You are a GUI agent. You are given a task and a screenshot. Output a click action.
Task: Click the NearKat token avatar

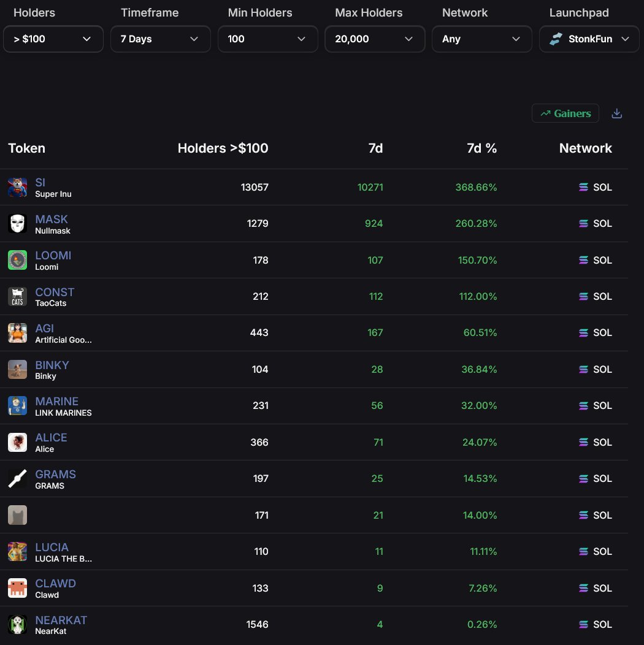click(17, 624)
